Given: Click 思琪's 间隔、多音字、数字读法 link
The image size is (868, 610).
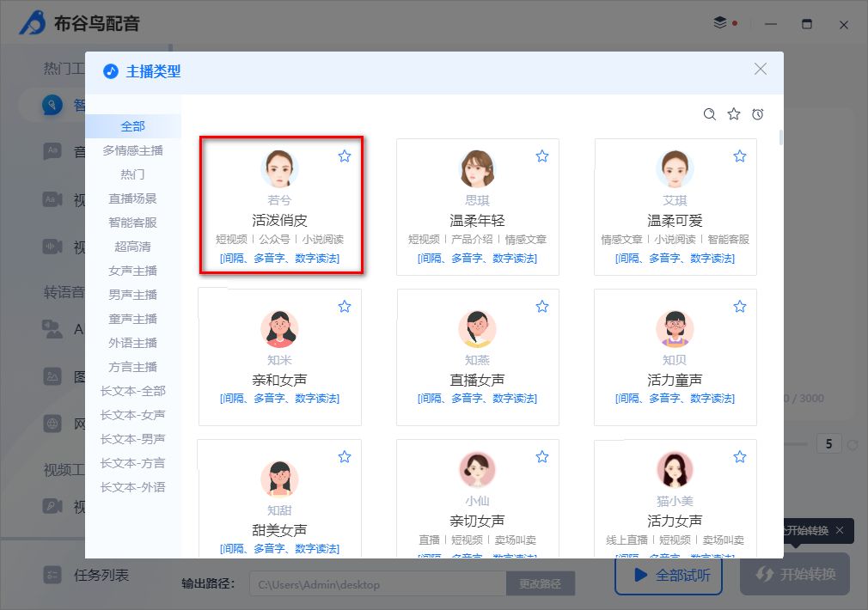Looking at the screenshot, I should click(477, 258).
